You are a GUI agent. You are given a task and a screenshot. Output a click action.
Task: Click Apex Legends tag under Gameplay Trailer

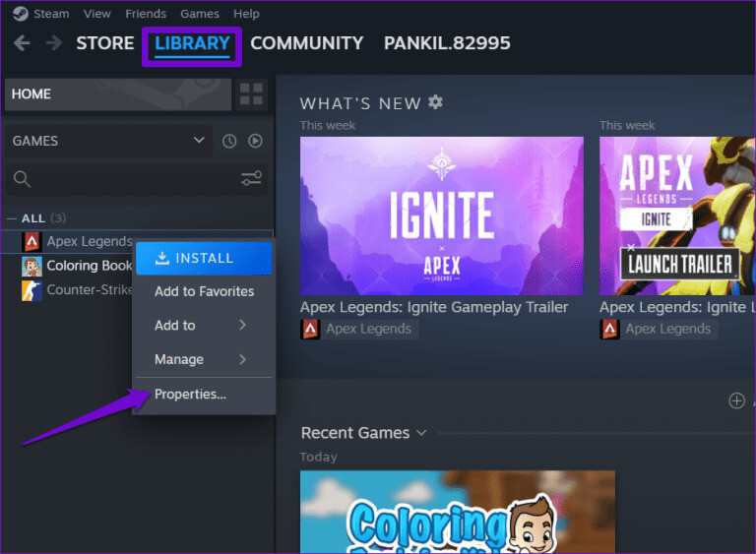369,329
